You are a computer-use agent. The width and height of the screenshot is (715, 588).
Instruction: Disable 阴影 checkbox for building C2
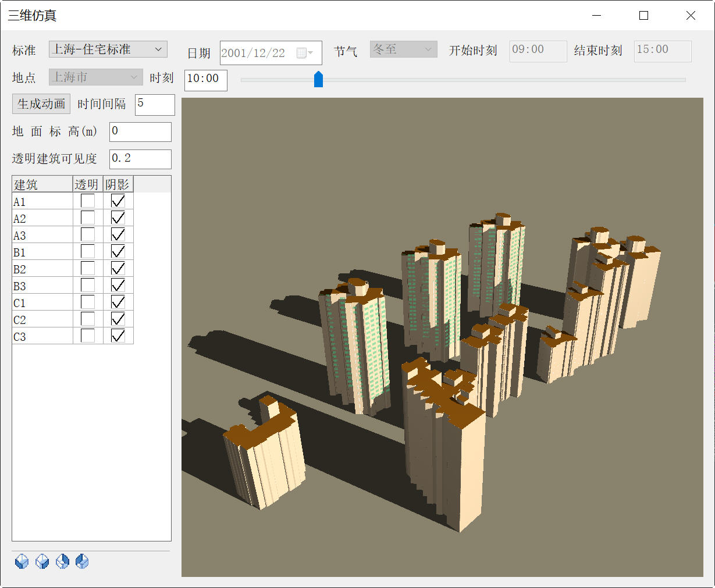click(118, 319)
